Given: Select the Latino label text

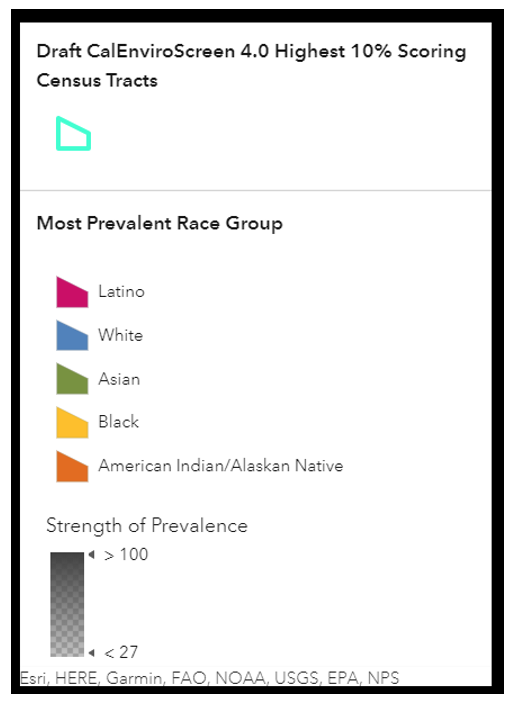Looking at the screenshot, I should coord(121,292).
